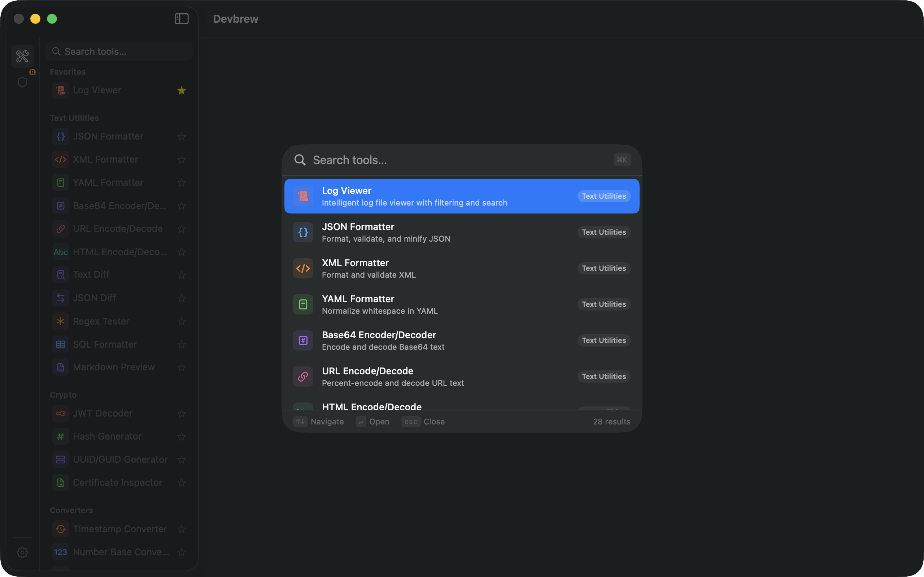Click the Log Viewer icon in search results
This screenshot has width=924, height=577.
(x=303, y=196)
